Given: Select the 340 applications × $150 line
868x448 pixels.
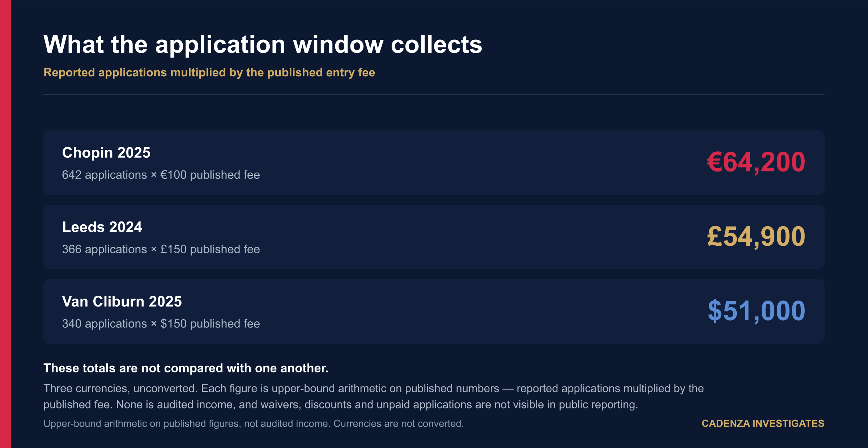Looking at the screenshot, I should [x=161, y=324].
